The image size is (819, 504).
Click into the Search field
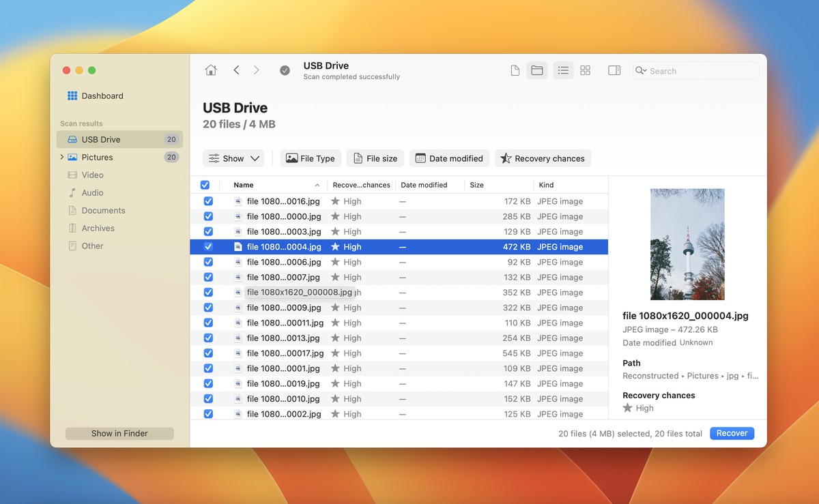[695, 70]
